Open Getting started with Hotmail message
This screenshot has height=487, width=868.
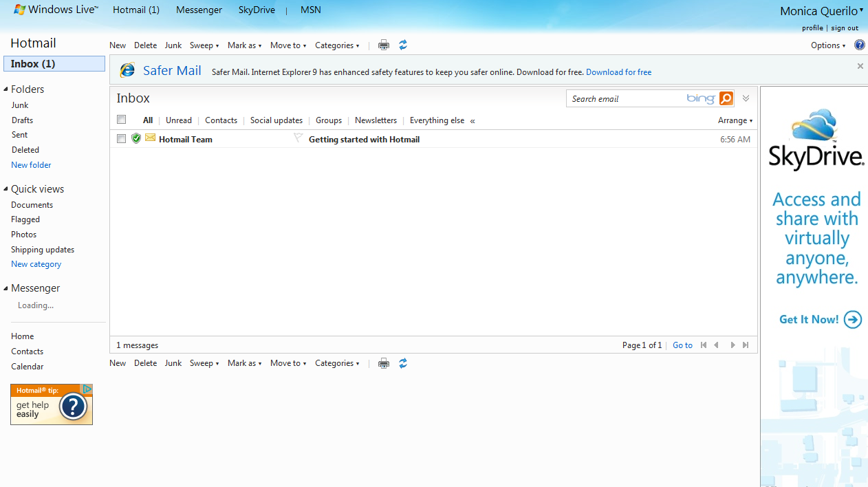click(x=364, y=139)
